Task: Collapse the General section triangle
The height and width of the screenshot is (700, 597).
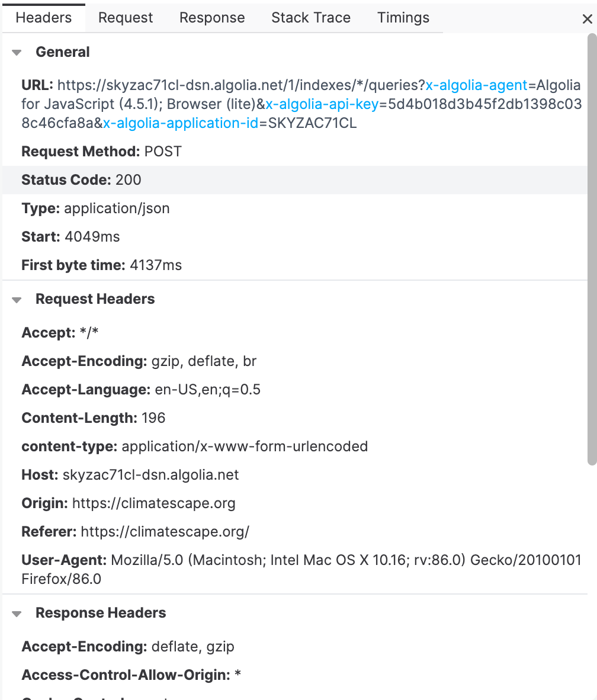Action: pyautogui.click(x=17, y=53)
